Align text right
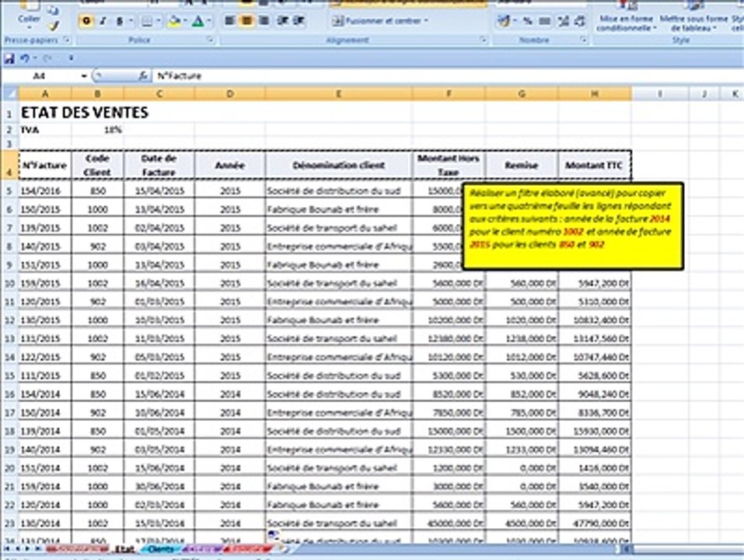The image size is (744, 560). point(264,21)
